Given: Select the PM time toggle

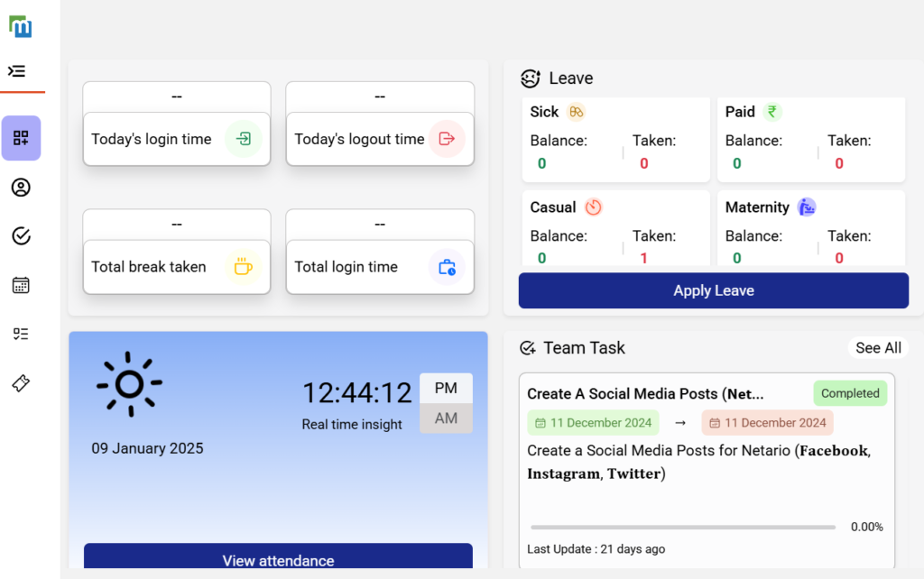Looking at the screenshot, I should pos(446,388).
